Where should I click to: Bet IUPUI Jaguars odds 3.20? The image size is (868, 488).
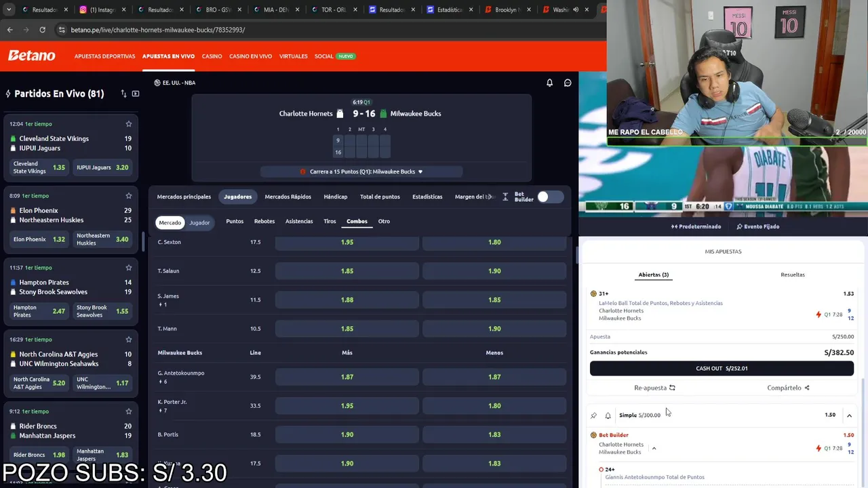[102, 167]
